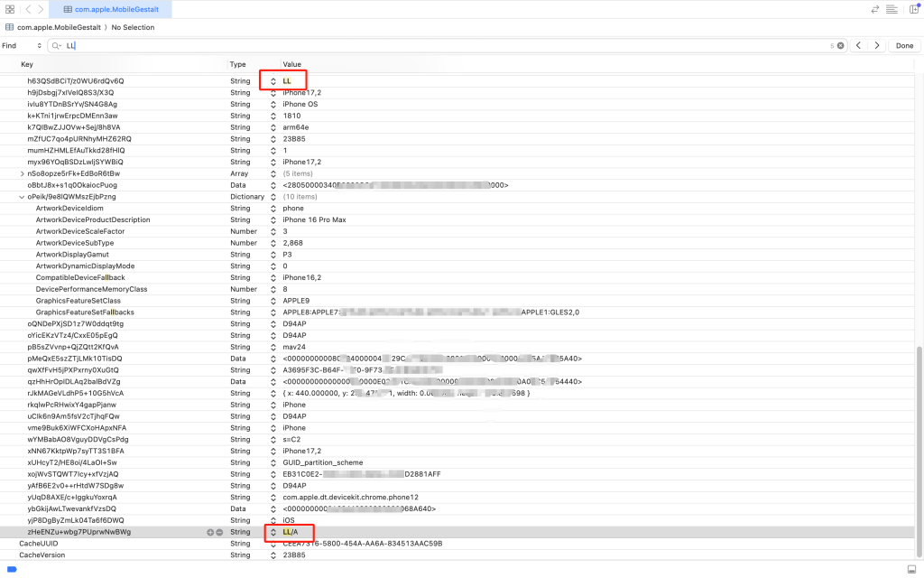Click the swap arrows review icon
The height and width of the screenshot is (578, 924).
pos(875,9)
